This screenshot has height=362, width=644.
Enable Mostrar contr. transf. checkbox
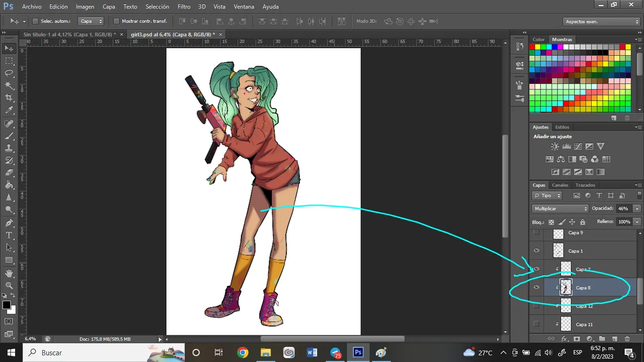point(116,21)
